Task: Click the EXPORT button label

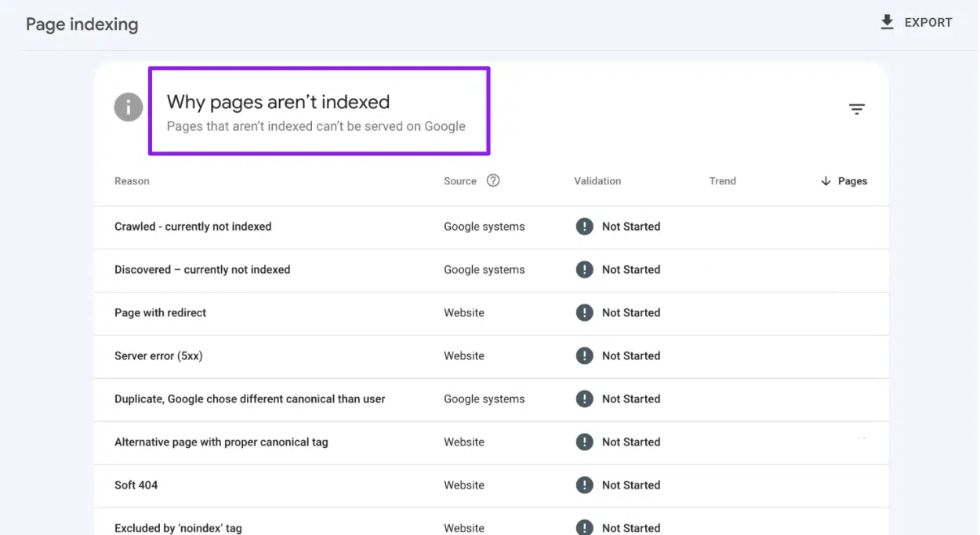Action: [928, 23]
